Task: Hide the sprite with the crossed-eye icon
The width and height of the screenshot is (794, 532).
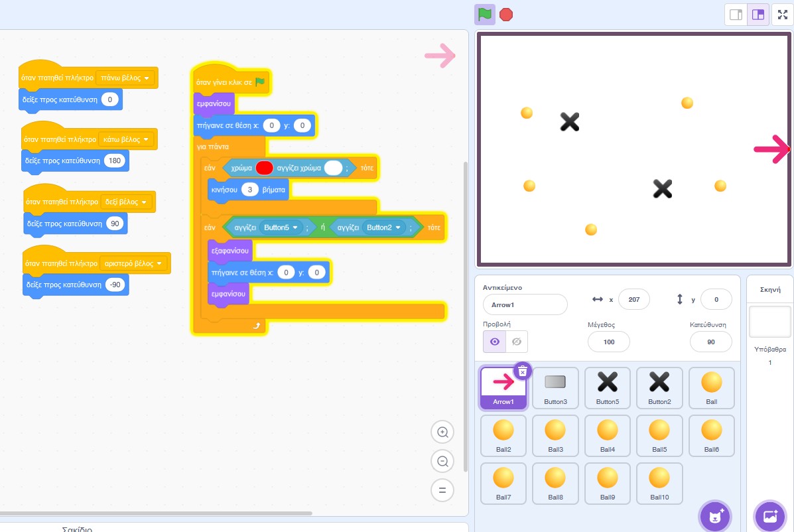Action: pyautogui.click(x=517, y=342)
